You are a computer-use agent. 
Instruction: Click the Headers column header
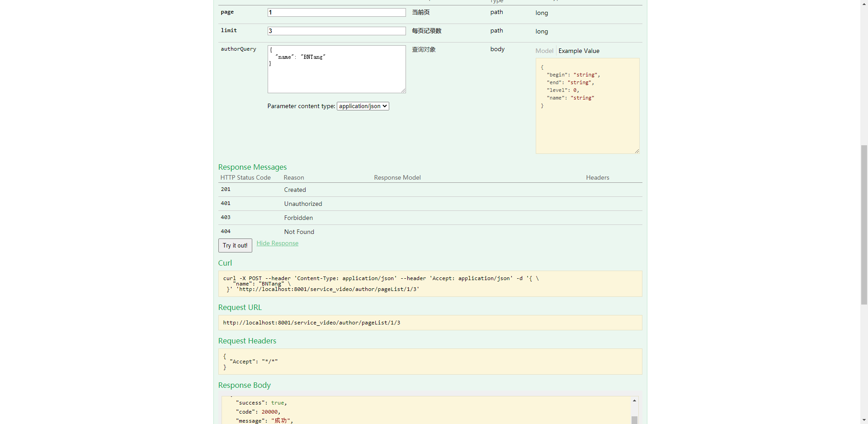tap(597, 177)
